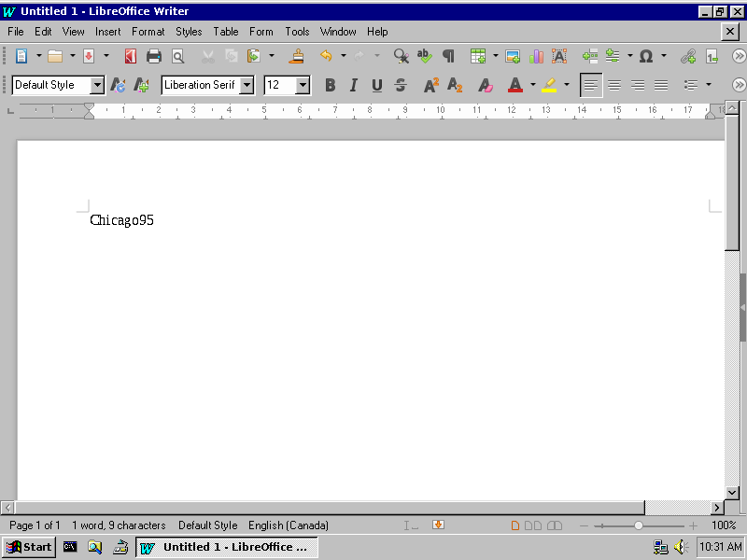Apply subscript formatting
The image size is (747, 560).
pos(455,85)
